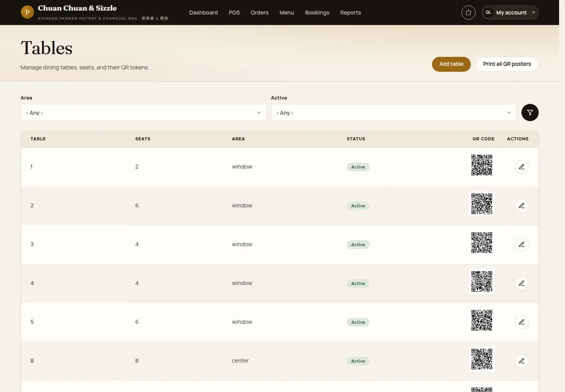Viewport: 565px width, 392px height.
Task: Click the AREA column header
Action: (x=238, y=139)
